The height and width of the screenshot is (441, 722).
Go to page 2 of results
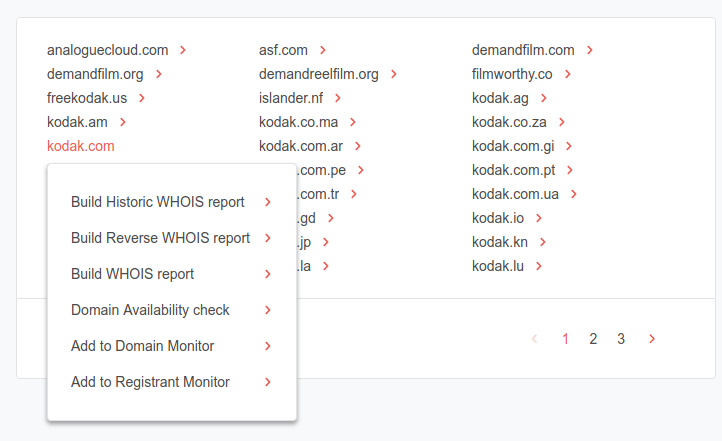coord(593,339)
